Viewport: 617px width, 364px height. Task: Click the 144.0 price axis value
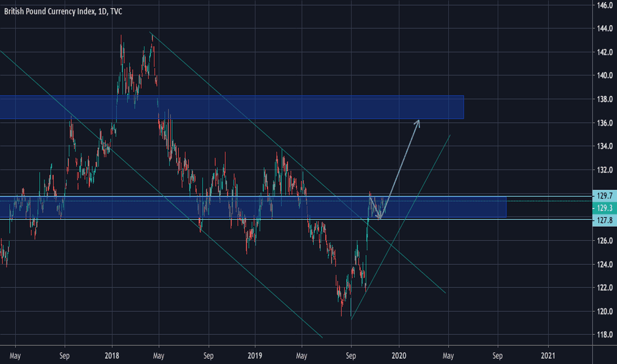[x=605, y=28]
